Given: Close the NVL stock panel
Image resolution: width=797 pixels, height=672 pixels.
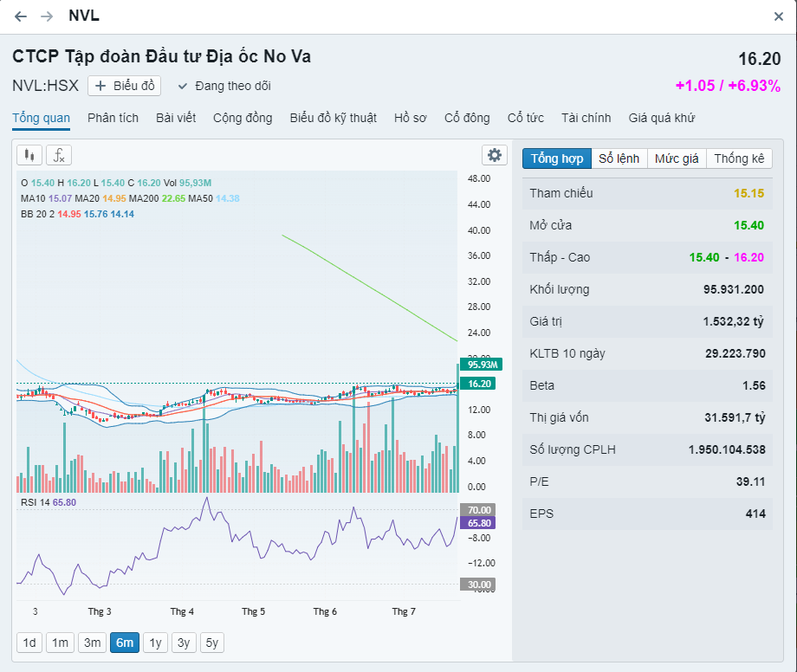Looking at the screenshot, I should click(778, 16).
